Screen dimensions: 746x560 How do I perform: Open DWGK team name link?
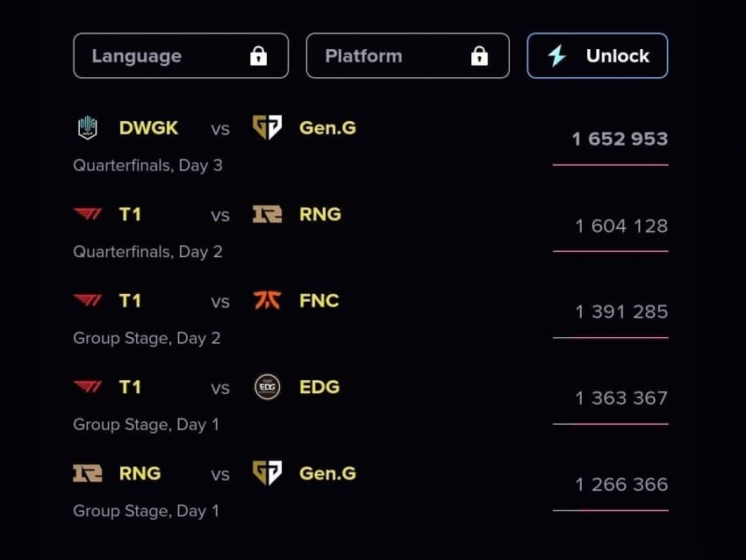coord(148,128)
